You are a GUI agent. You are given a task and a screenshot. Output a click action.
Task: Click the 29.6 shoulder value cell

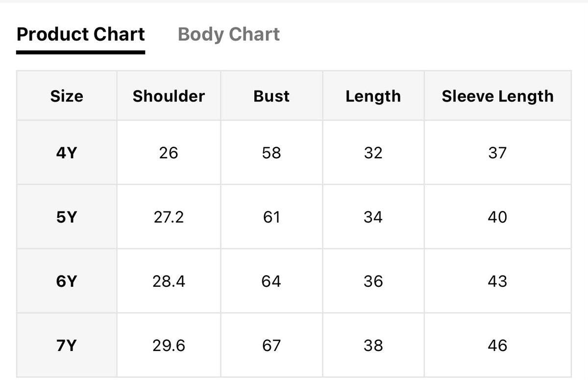(x=169, y=345)
